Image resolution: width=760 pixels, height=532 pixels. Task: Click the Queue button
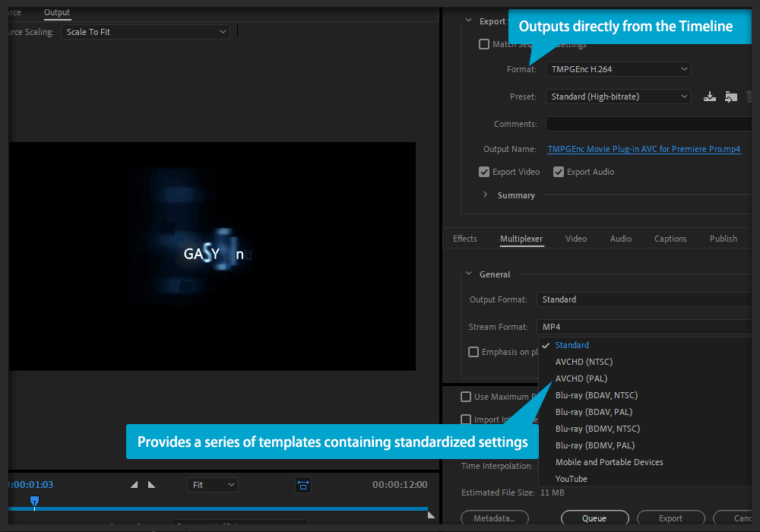(x=595, y=518)
